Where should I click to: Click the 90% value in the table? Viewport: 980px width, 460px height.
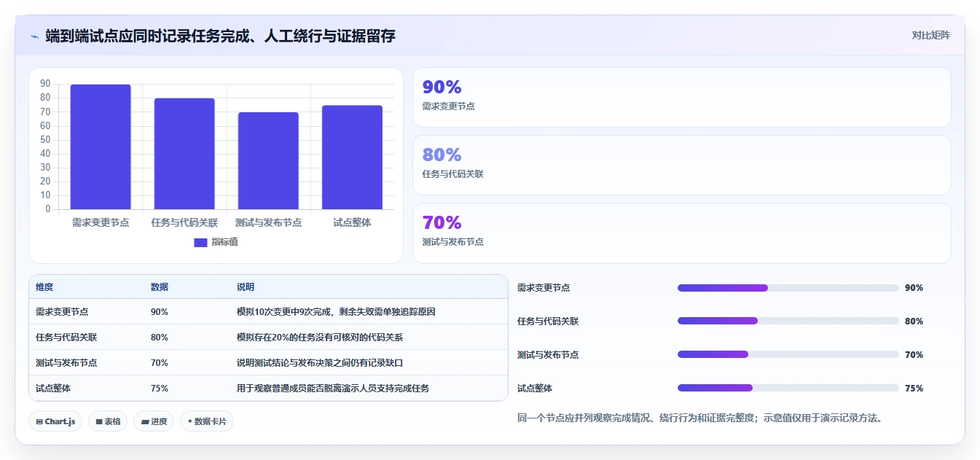[160, 312]
